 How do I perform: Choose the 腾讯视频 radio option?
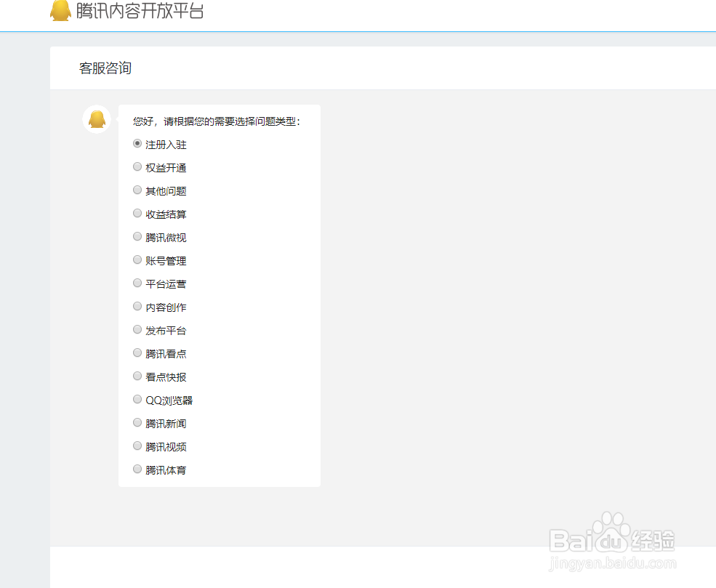[x=137, y=446]
